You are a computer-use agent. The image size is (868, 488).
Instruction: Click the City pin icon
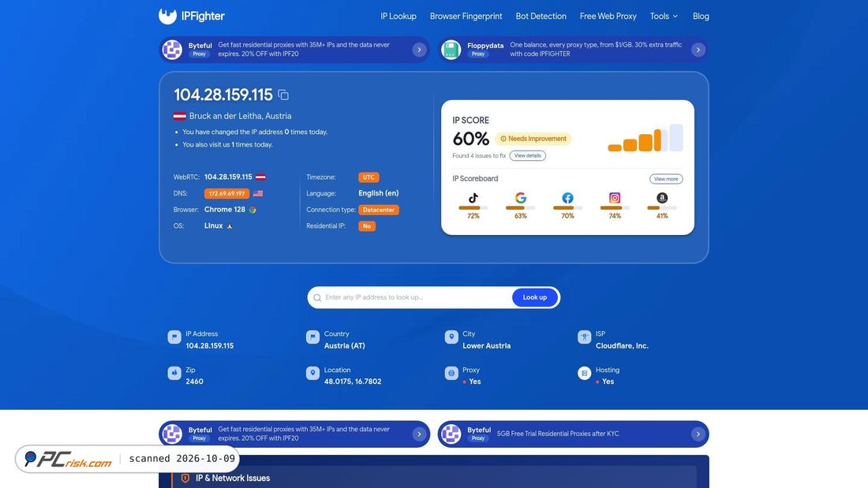pyautogui.click(x=451, y=337)
